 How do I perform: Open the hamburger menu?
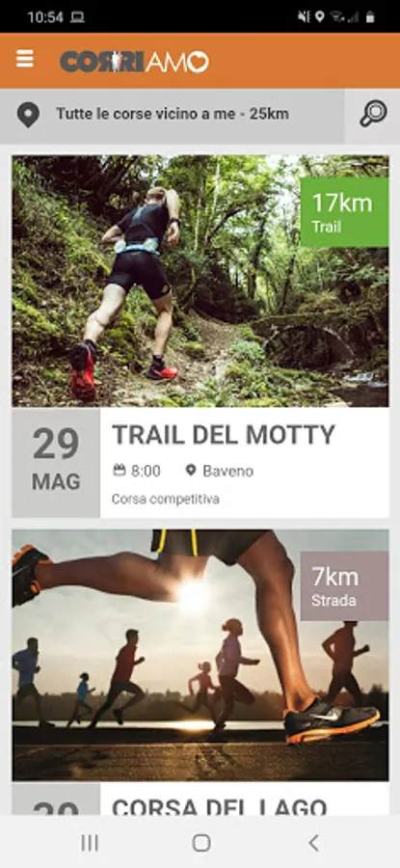pyautogui.click(x=24, y=59)
